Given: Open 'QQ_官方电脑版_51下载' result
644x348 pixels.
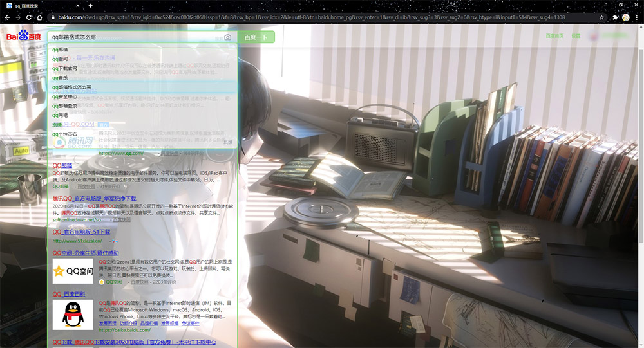Looking at the screenshot, I should (81, 232).
